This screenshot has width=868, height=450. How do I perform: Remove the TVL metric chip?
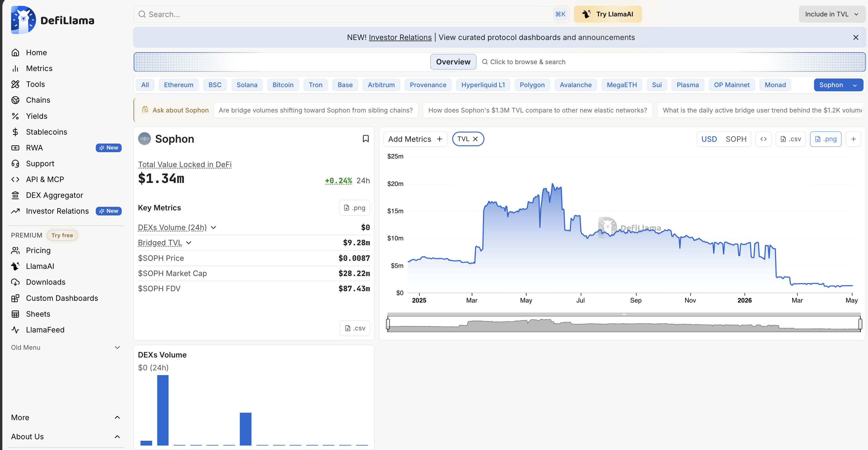(x=475, y=139)
